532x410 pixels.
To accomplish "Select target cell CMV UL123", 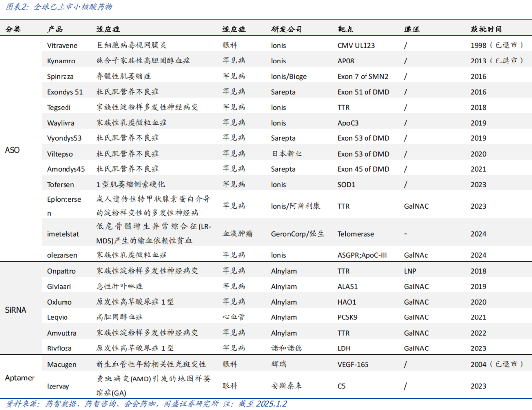I will coord(356,45).
